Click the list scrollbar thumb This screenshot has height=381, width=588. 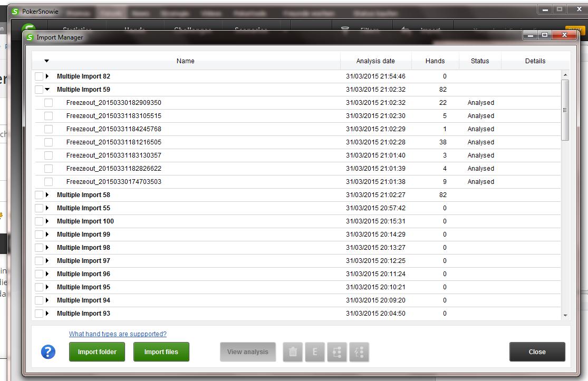point(565,110)
